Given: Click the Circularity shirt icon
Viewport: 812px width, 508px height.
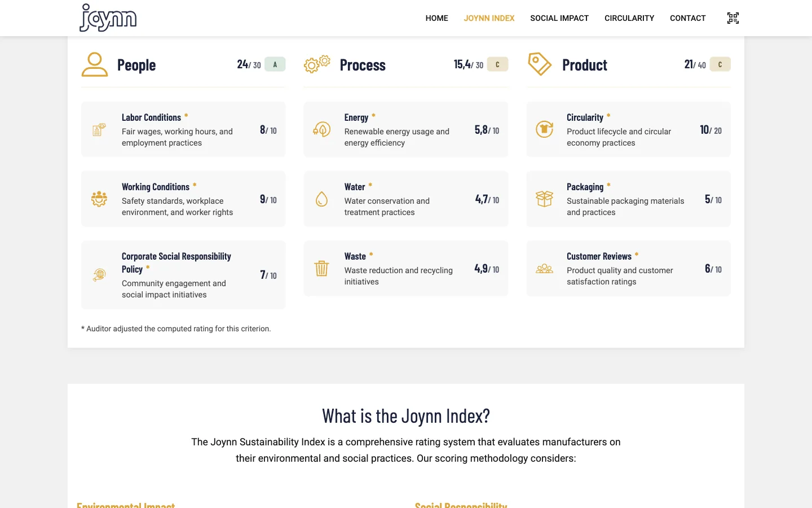Looking at the screenshot, I should (544, 130).
